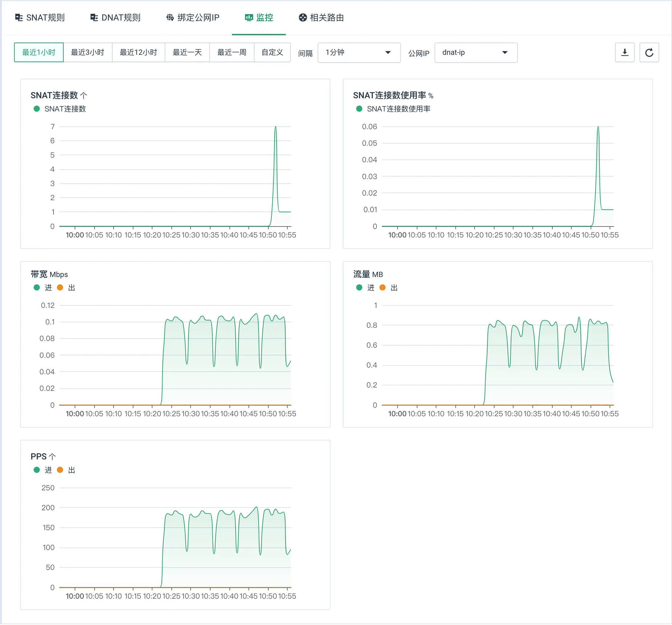Click the globe icon for 绑定公网IP
Image resolution: width=672 pixels, height=625 pixels.
pos(170,17)
